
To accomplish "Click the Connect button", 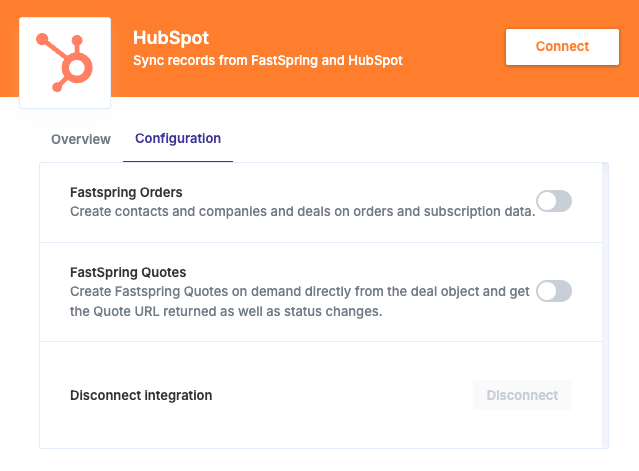I will point(562,47).
